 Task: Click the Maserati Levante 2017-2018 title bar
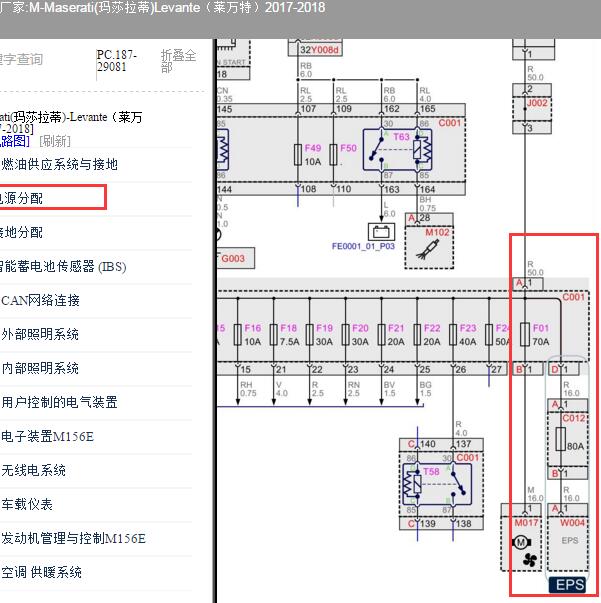(x=300, y=18)
